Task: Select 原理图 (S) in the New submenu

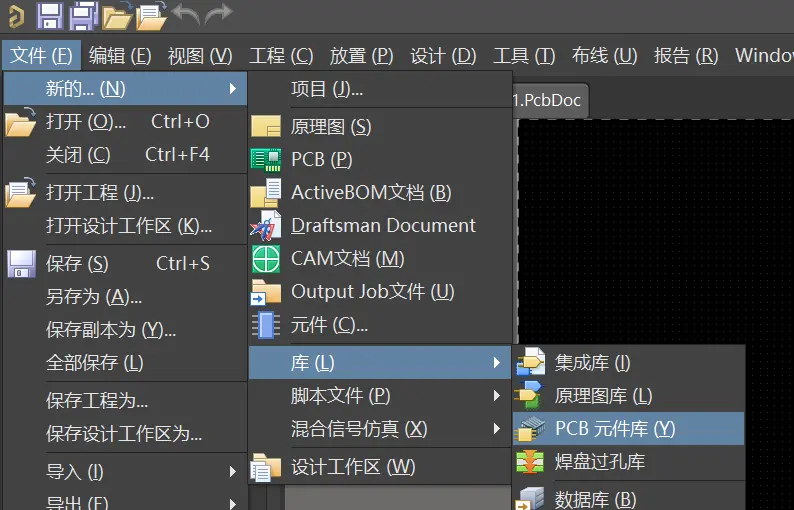Action: [x=380, y=127]
